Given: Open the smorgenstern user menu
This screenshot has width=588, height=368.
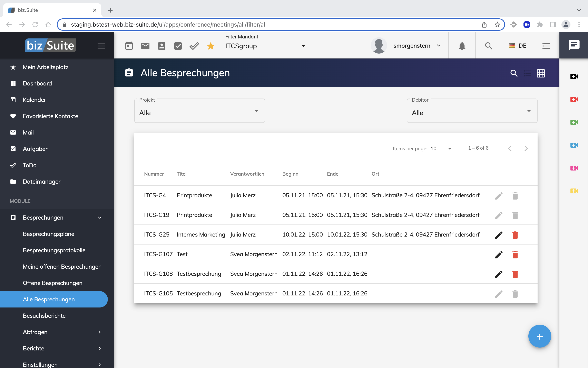Looking at the screenshot, I should [406, 46].
